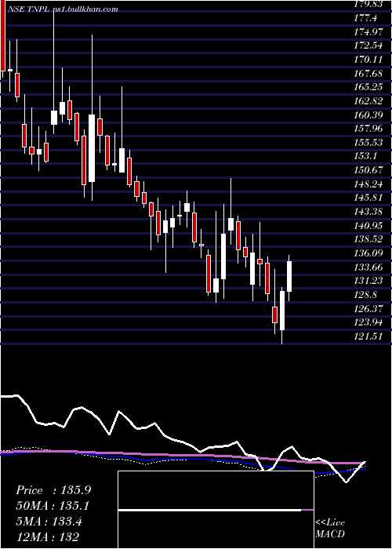Click the 148.24 price axis label

[368, 184]
